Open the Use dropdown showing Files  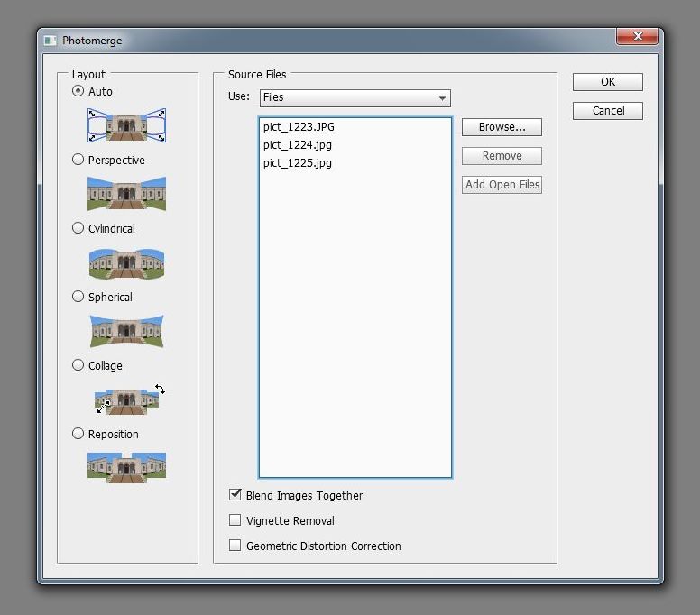click(x=355, y=97)
